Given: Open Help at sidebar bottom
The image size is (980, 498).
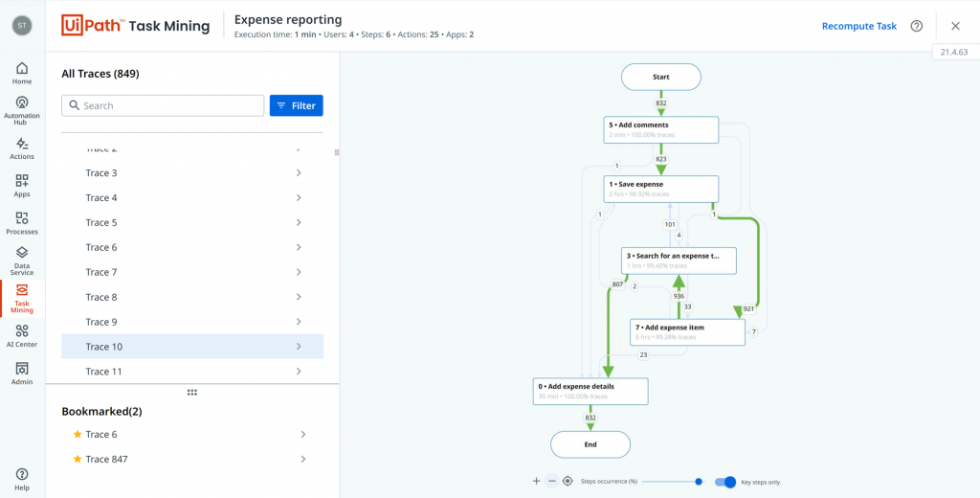Looking at the screenshot, I should [x=23, y=479].
